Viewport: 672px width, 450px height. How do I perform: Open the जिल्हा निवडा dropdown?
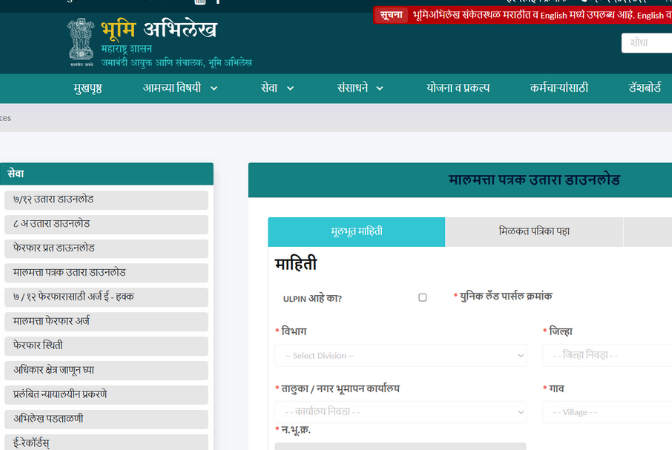607,355
